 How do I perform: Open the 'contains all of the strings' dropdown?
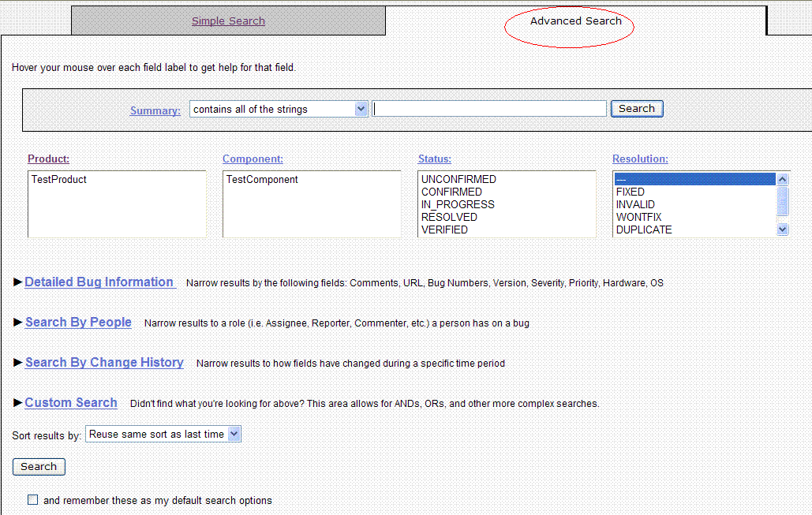pyautogui.click(x=279, y=109)
